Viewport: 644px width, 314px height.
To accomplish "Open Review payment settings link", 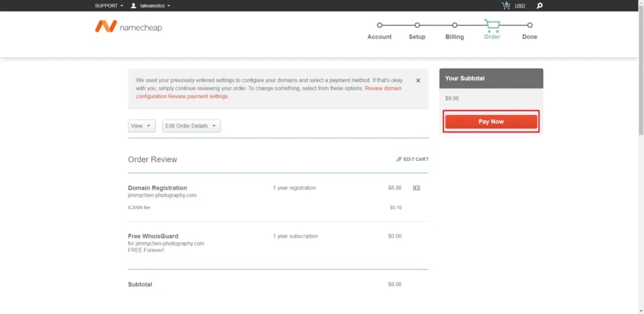I will 198,96.
